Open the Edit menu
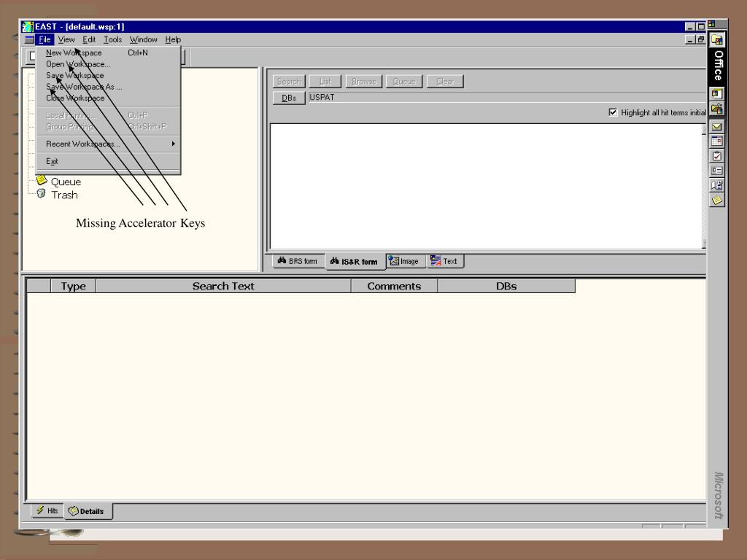Viewport: 747px width, 560px height. pos(89,39)
